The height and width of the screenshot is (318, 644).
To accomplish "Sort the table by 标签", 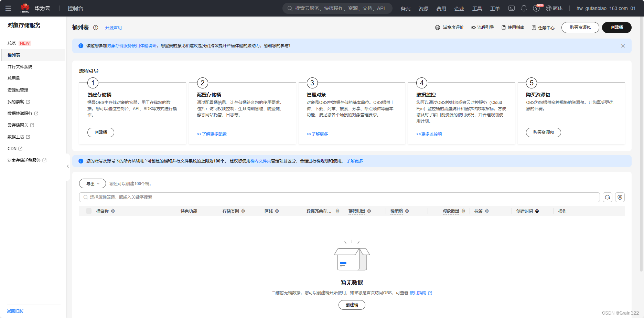I will [x=487, y=211].
